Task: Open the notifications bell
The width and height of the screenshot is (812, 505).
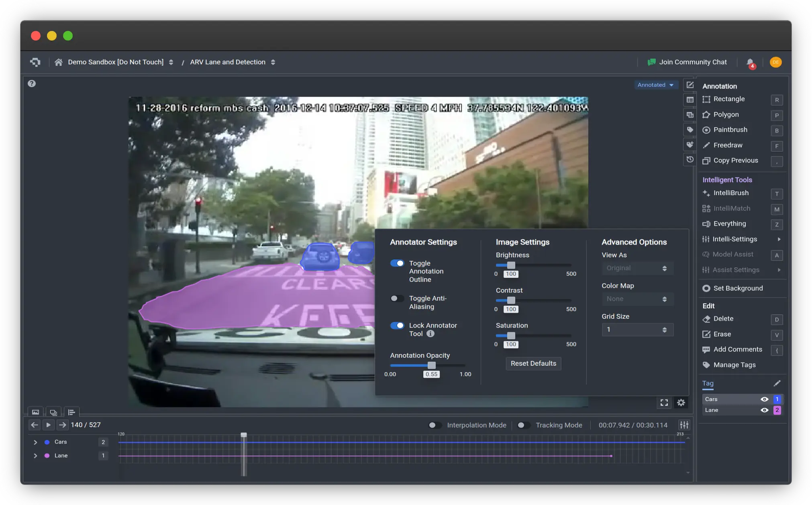Action: 750,62
